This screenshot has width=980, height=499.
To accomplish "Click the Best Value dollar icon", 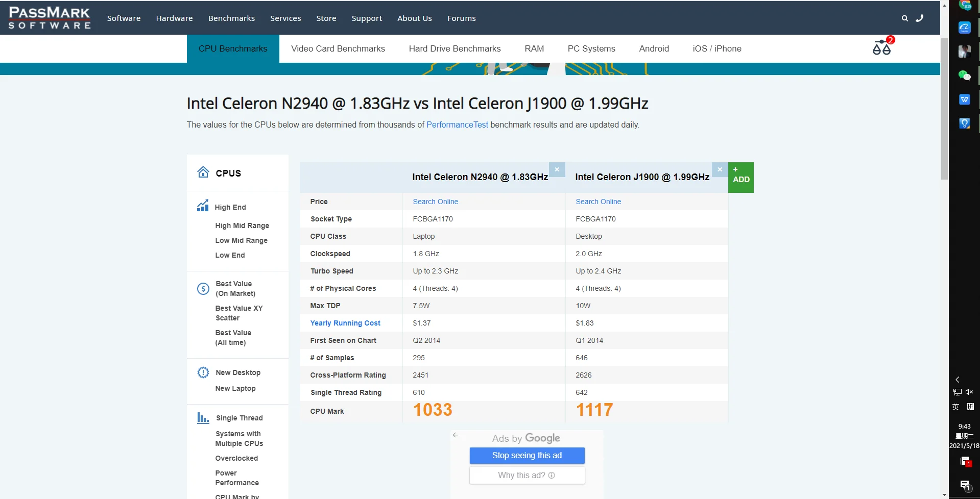I will tap(203, 289).
